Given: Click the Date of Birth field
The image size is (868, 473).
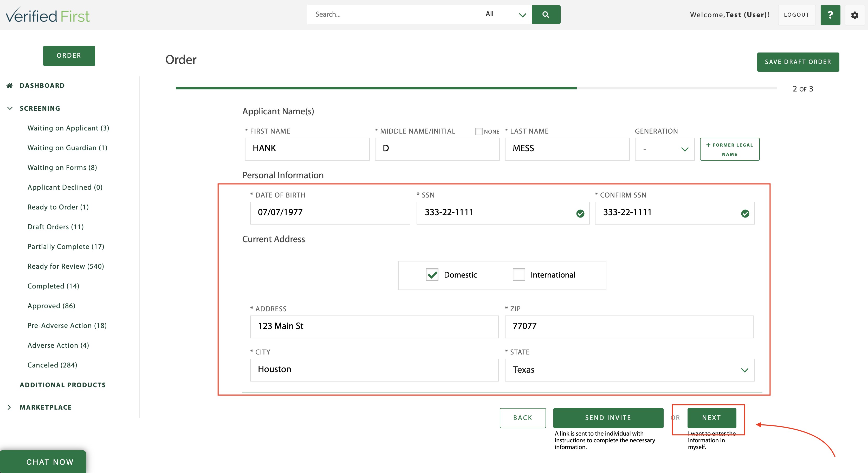Looking at the screenshot, I should coord(330,213).
